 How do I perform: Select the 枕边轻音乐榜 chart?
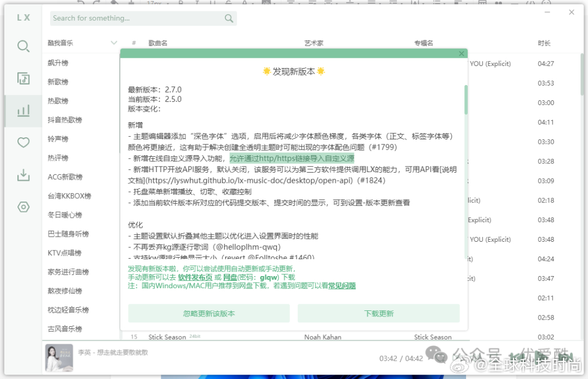pyautogui.click(x=68, y=310)
